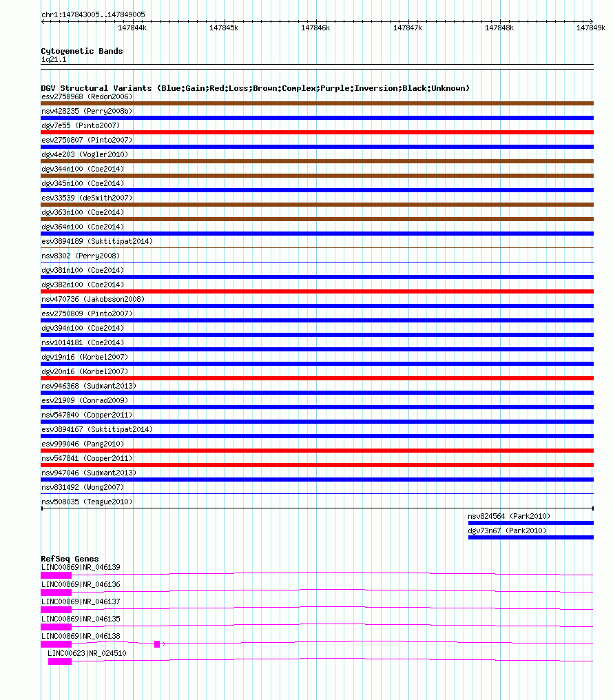Click the esv2758968 (Redon2006) variant label
This screenshot has width=613, height=700.
[x=87, y=96]
